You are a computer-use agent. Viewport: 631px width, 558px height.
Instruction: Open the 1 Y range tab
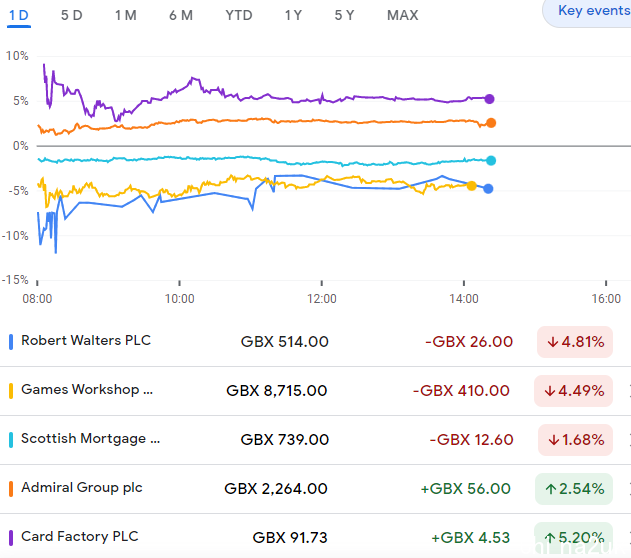[x=293, y=16]
